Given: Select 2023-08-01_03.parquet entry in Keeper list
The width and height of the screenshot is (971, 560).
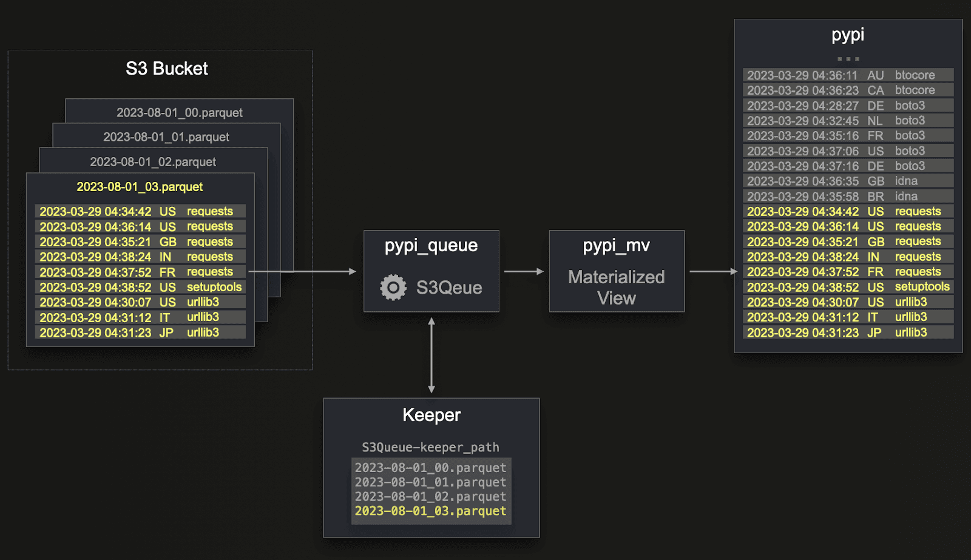Looking at the screenshot, I should click(431, 511).
